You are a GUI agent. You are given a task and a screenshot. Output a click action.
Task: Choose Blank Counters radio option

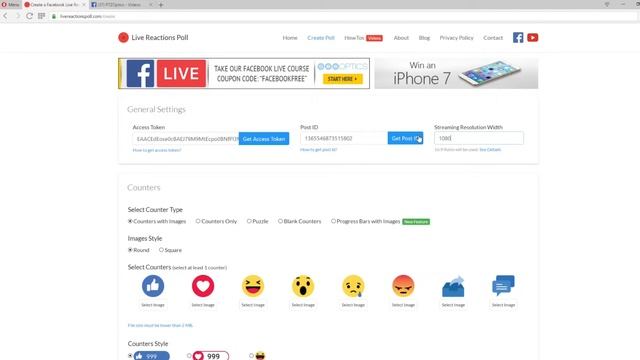point(280,221)
